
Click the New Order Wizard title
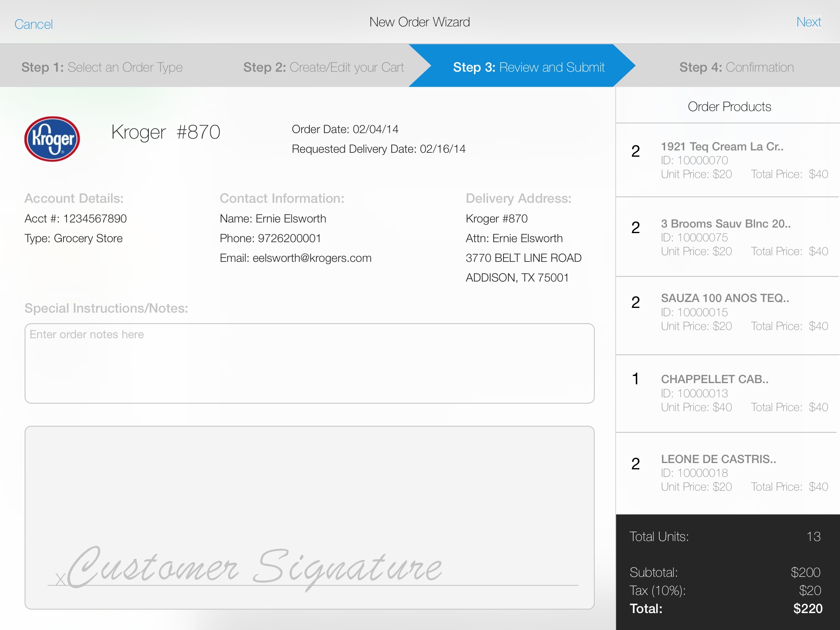(420, 22)
